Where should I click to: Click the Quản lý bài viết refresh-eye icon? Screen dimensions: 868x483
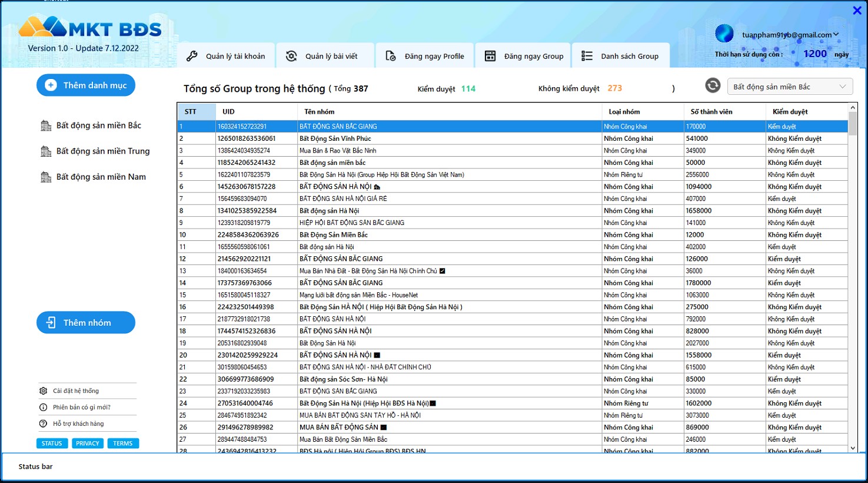(291, 56)
